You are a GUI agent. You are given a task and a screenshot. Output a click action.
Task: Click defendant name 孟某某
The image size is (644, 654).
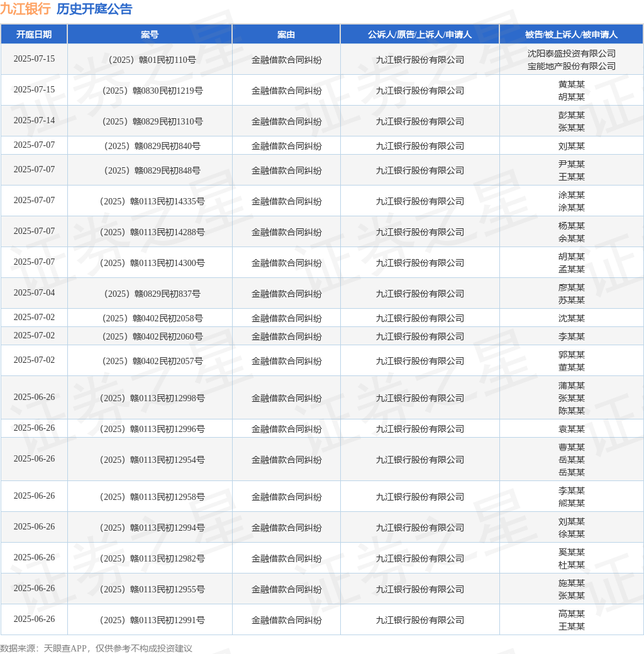tap(572, 269)
